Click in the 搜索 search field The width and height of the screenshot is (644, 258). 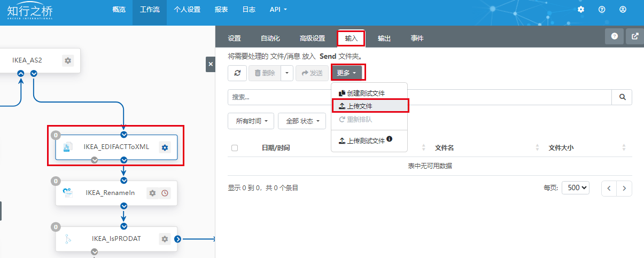click(x=420, y=97)
